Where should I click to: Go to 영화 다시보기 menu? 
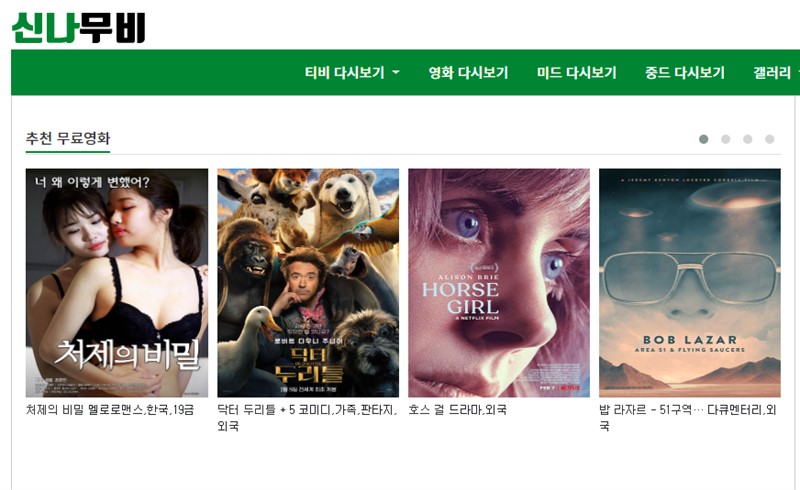point(468,73)
